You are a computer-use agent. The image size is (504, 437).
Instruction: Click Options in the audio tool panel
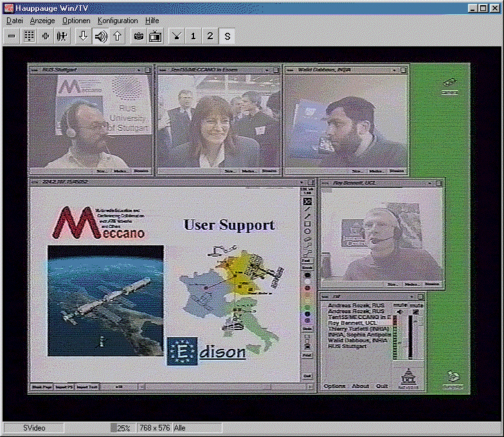[x=334, y=386]
